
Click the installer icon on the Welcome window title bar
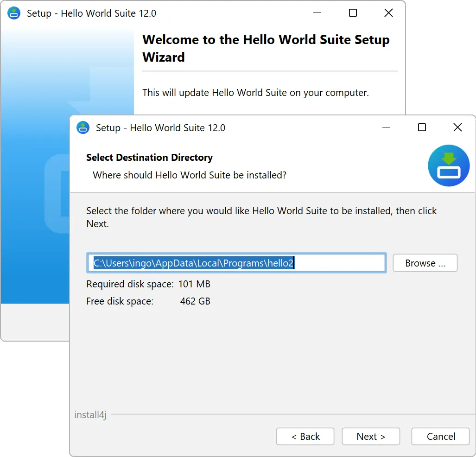[x=14, y=13]
